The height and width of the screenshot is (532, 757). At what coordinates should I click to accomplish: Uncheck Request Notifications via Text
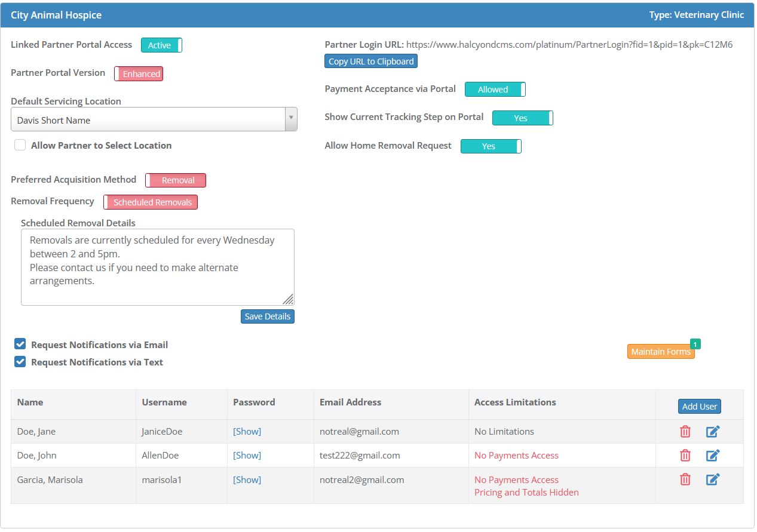20,361
